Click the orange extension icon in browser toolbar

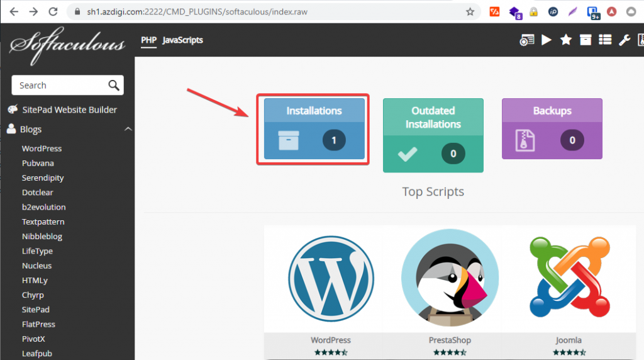tap(494, 11)
